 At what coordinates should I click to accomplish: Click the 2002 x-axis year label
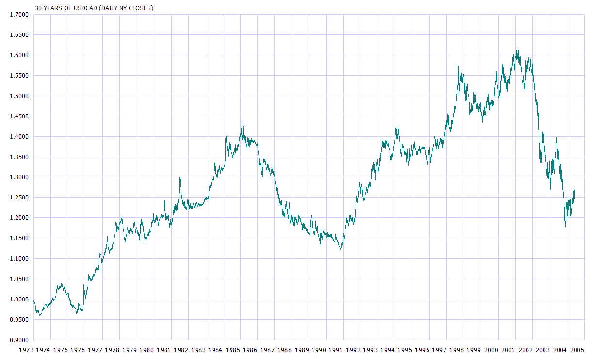[x=526, y=350]
